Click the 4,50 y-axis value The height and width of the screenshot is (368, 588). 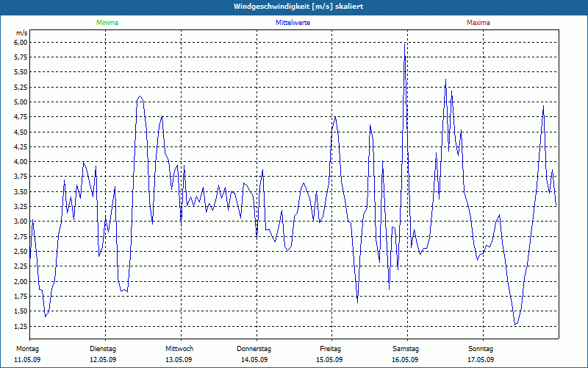point(21,132)
